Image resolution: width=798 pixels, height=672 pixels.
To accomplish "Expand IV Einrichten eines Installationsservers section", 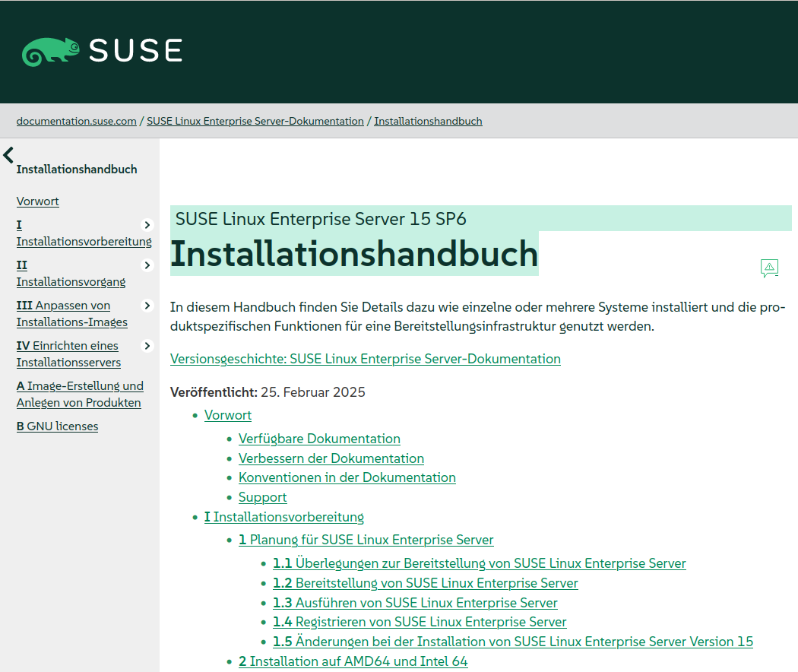I will [x=147, y=345].
